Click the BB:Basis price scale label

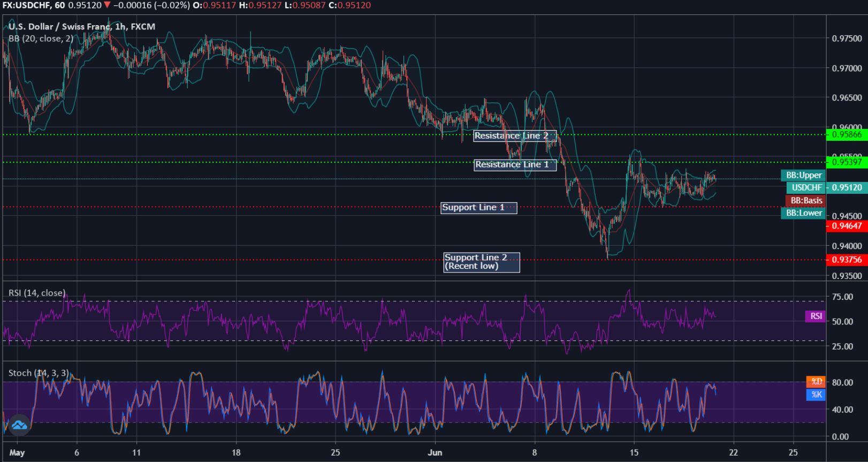click(806, 200)
